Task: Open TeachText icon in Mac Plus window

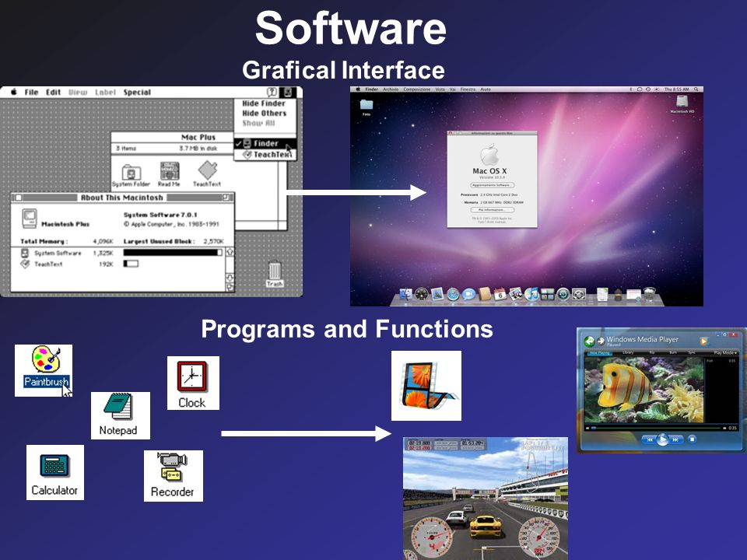Action: [207, 173]
